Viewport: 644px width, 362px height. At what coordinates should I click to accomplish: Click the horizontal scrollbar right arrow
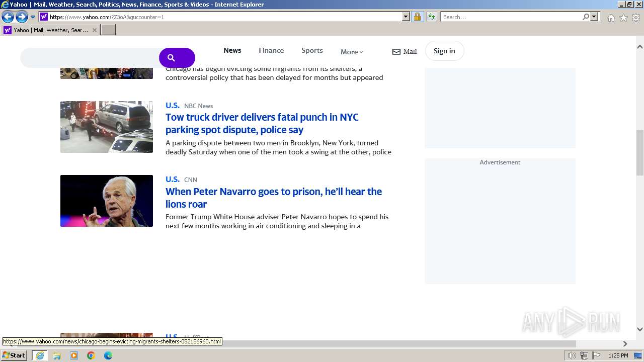pos(625,344)
